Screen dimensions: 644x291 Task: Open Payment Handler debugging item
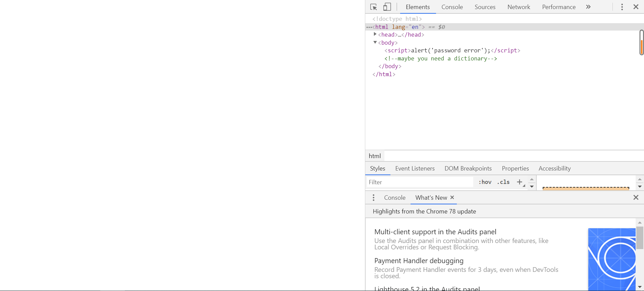419,261
